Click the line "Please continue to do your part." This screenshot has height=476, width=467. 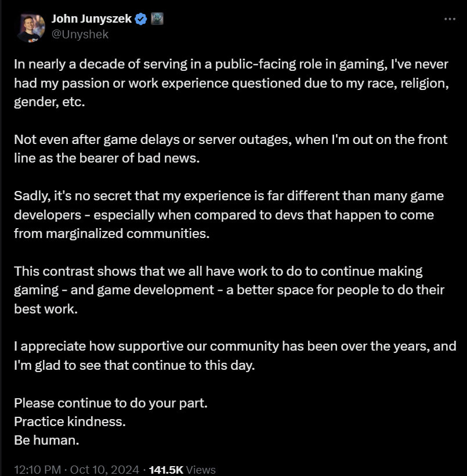tap(111, 403)
